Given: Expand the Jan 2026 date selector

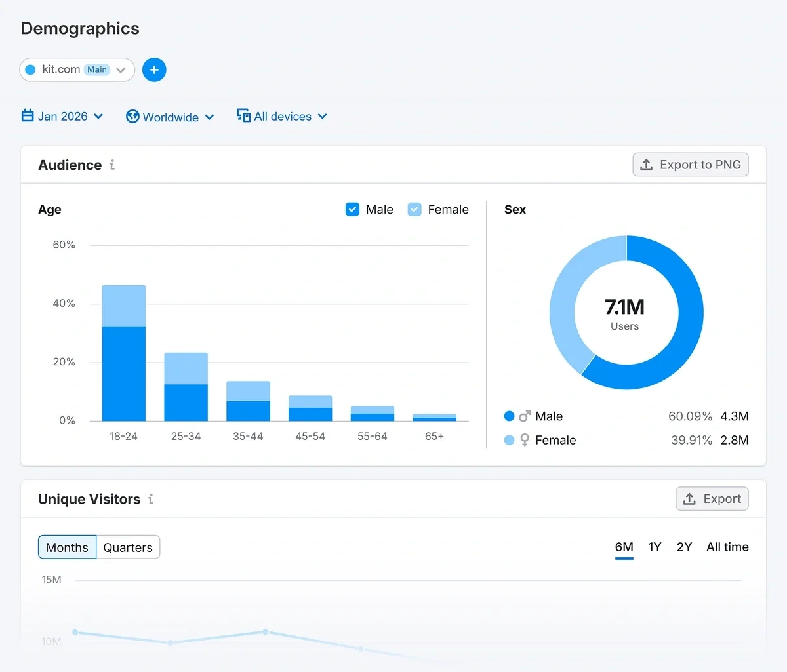Looking at the screenshot, I should [x=62, y=116].
